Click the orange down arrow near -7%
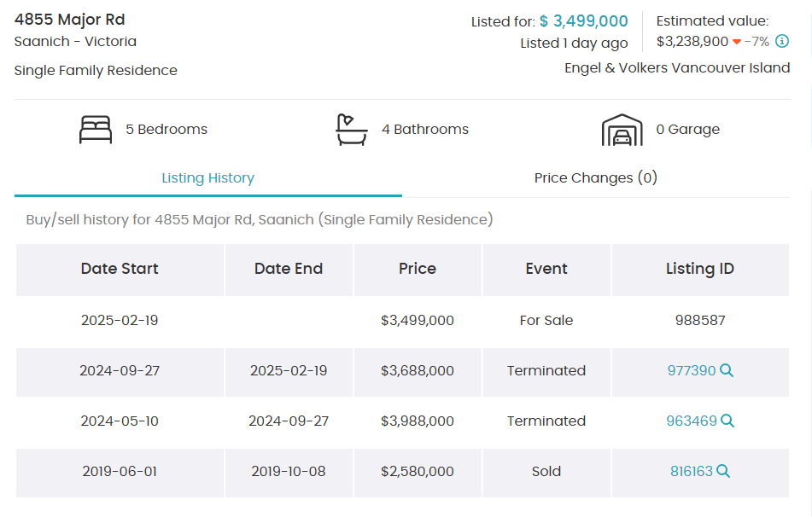 (737, 42)
